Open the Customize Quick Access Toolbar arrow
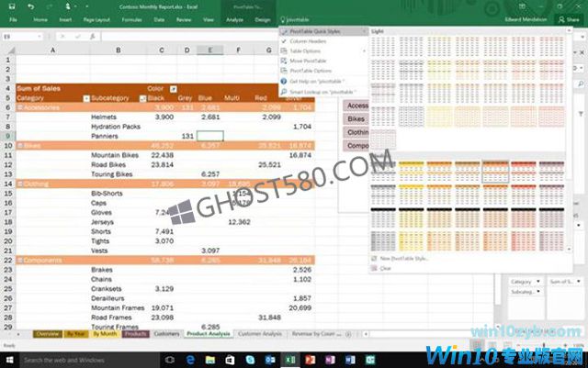The width and height of the screenshot is (588, 368). (x=86, y=6)
